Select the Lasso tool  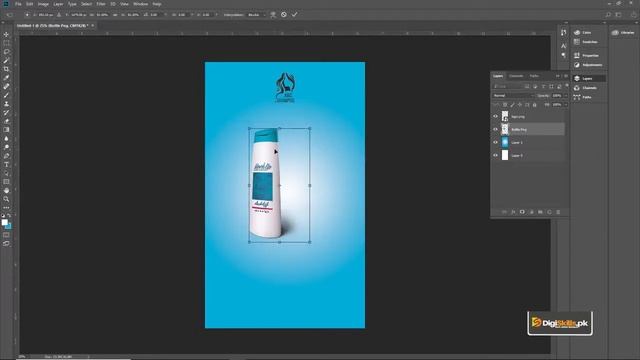6,52
